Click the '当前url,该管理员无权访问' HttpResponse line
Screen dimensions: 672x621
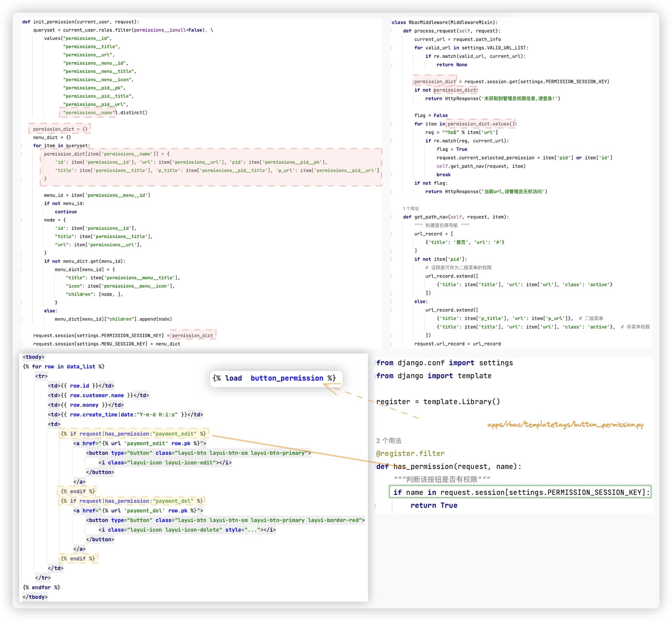486,192
